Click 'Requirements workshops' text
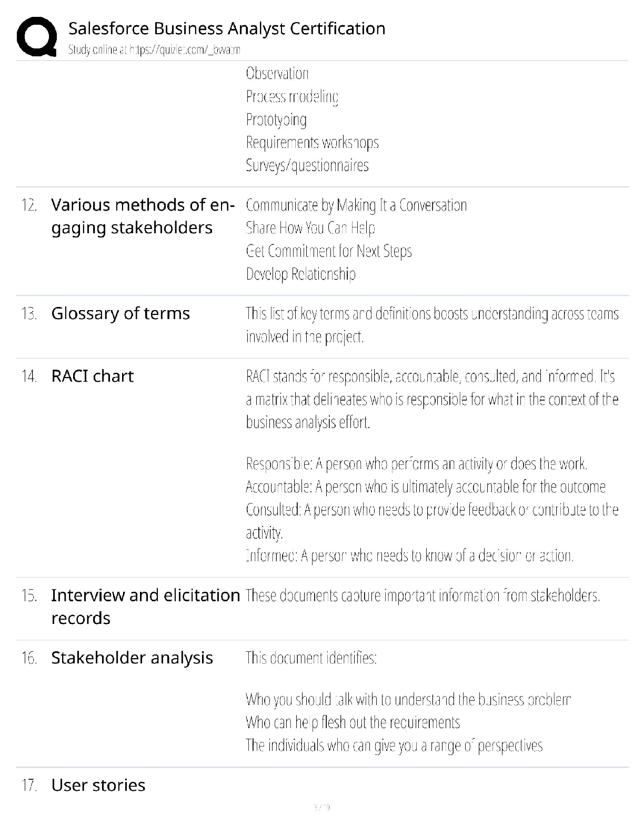 312,142
